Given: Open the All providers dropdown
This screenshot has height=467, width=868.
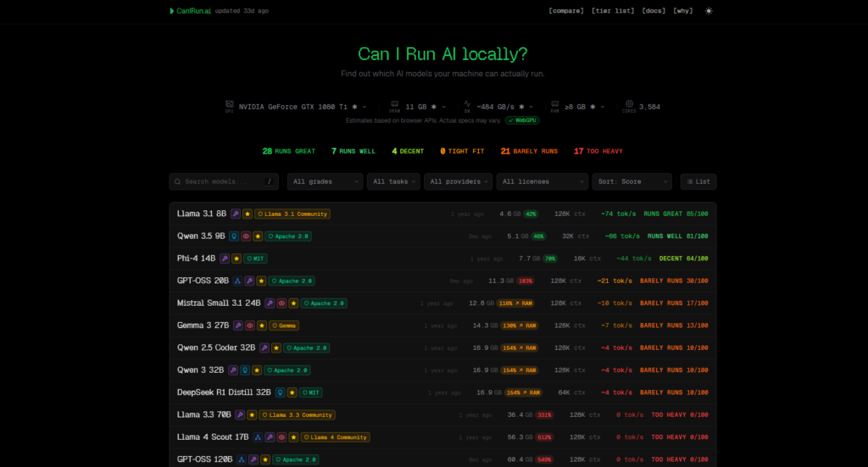Looking at the screenshot, I should point(459,181).
